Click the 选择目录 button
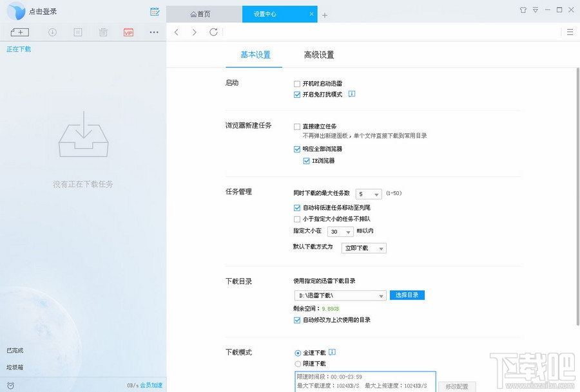The image size is (580, 392). 407,295
